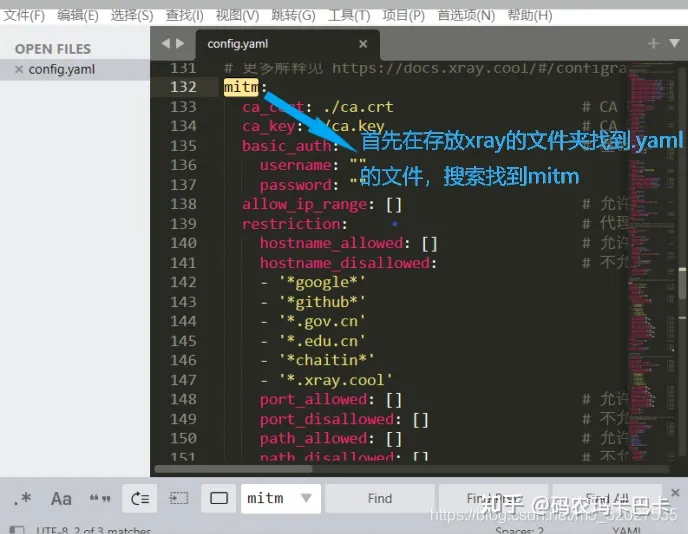This screenshot has height=534, width=688.
Task: Click port_allowed on line 148
Action: pyautogui.click(x=314, y=400)
